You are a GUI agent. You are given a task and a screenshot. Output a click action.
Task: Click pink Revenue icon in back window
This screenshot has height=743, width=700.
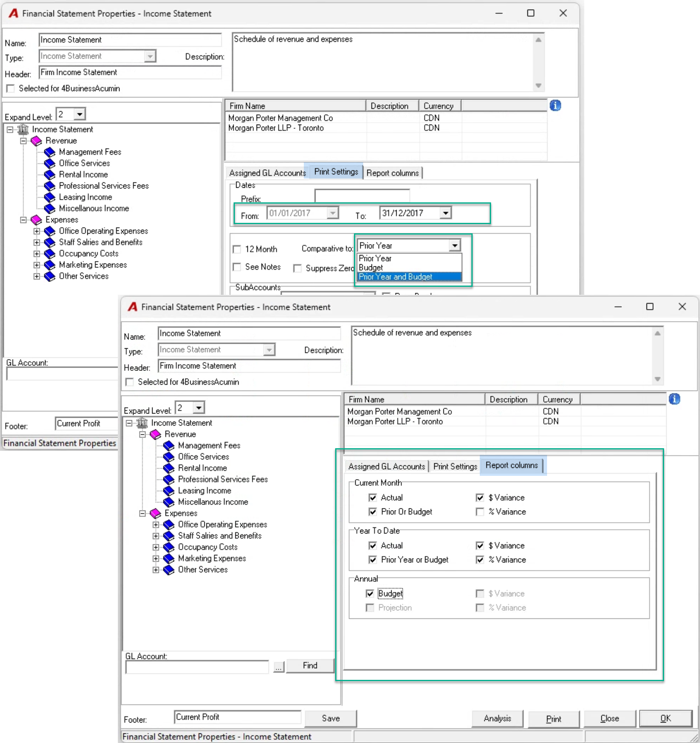coord(36,140)
